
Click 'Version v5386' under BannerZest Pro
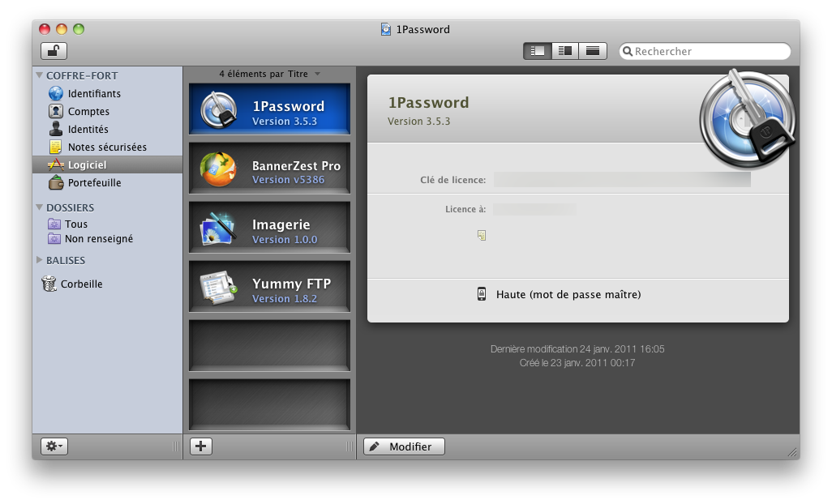tap(288, 180)
